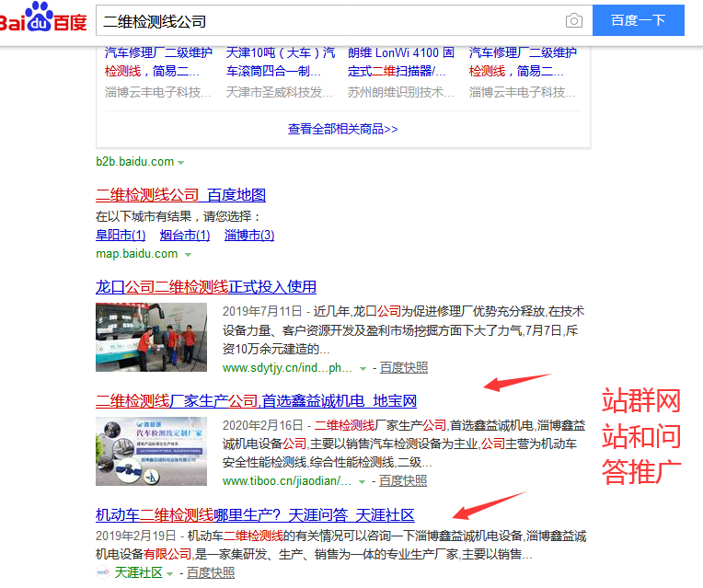Expand dropdown arrow beside 天涯社区
Viewport: 703px width, 588px height.
pyautogui.click(x=169, y=574)
